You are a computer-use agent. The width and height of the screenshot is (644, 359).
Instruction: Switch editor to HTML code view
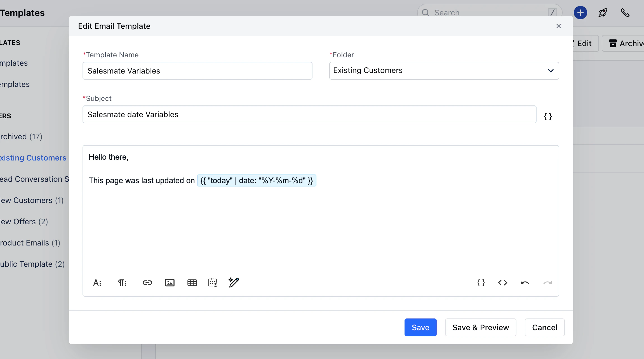pos(503,283)
